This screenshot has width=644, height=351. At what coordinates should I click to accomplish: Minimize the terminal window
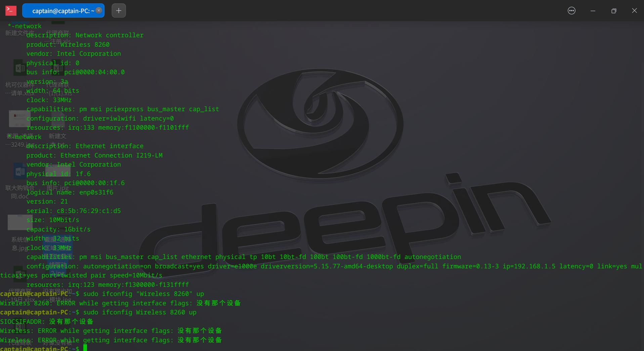click(x=593, y=11)
